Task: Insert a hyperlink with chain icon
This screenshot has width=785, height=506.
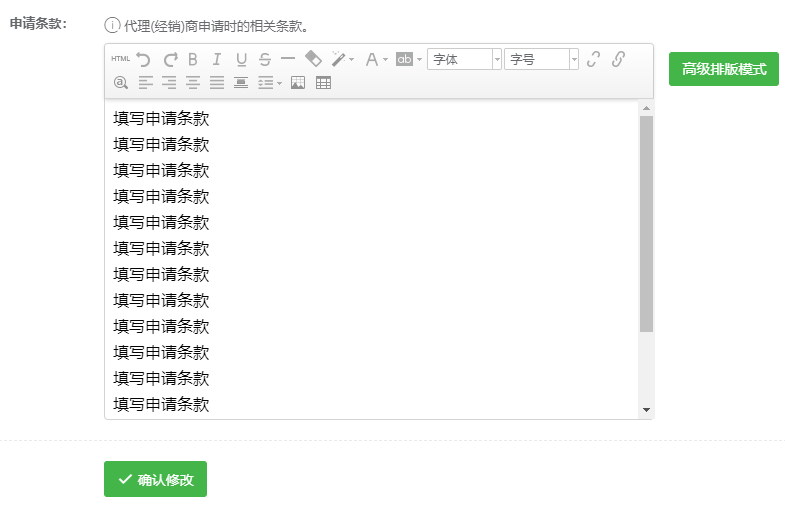Action: pyautogui.click(x=618, y=59)
